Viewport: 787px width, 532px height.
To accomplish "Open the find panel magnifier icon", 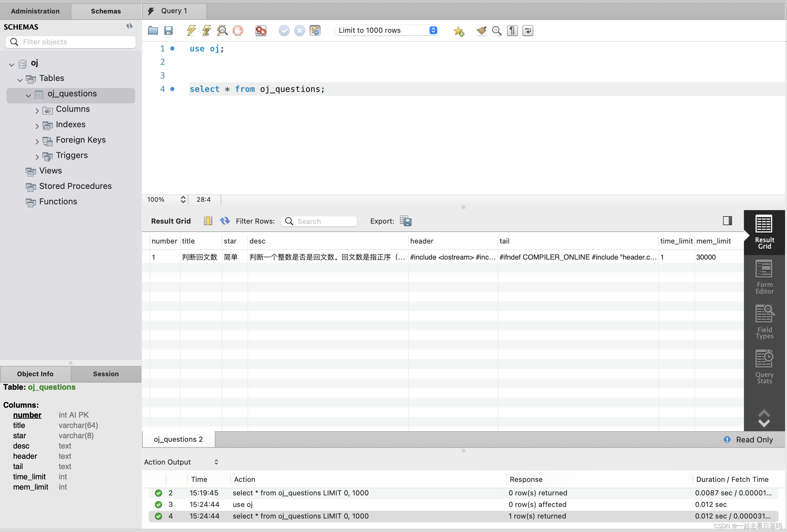I will coord(496,31).
